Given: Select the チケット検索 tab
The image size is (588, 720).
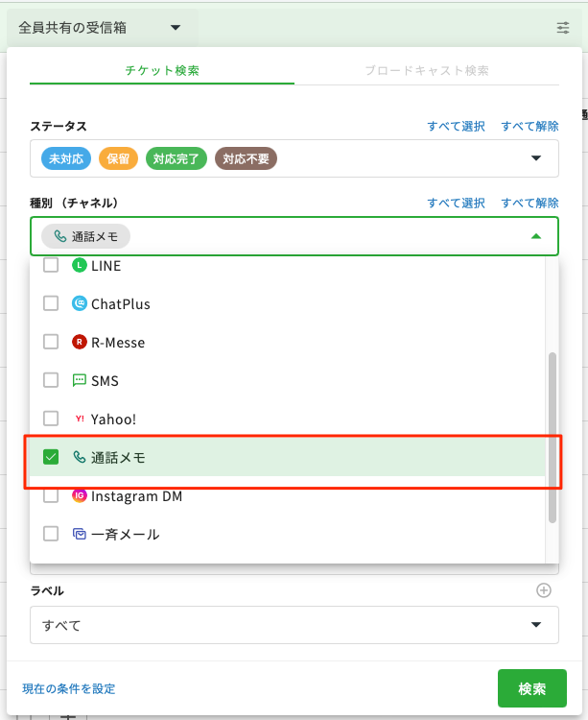Looking at the screenshot, I should (x=162, y=71).
